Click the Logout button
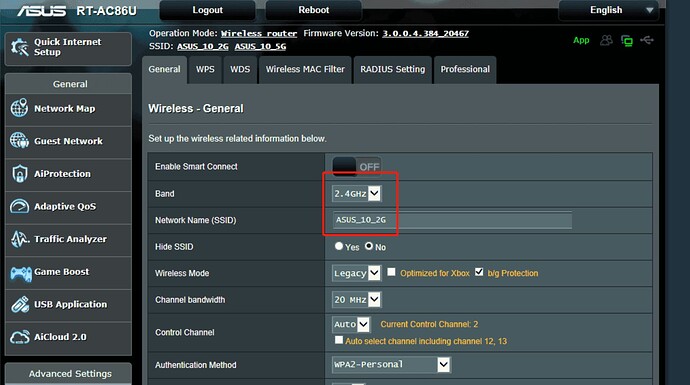This screenshot has height=385, width=690. pos(207,10)
